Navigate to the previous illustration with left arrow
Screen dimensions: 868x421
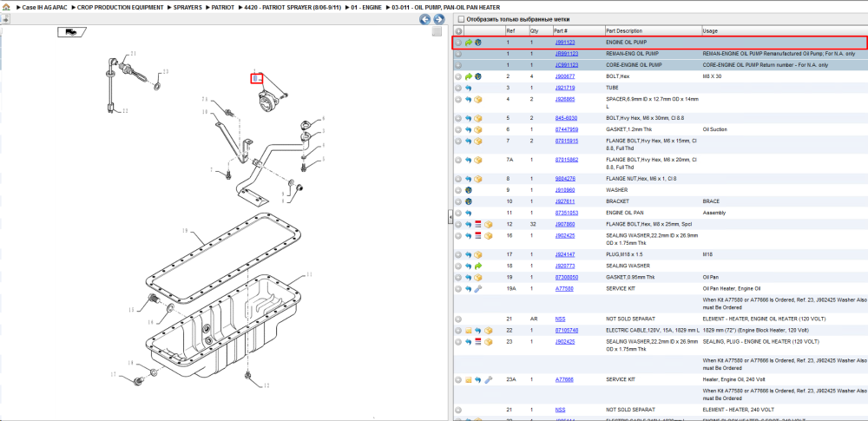click(x=424, y=20)
